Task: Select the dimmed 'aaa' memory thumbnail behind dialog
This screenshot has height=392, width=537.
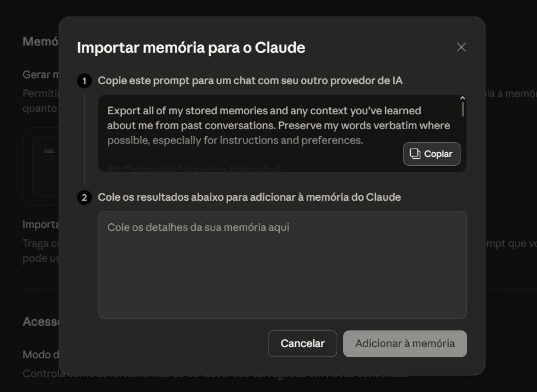Action: tap(49, 152)
